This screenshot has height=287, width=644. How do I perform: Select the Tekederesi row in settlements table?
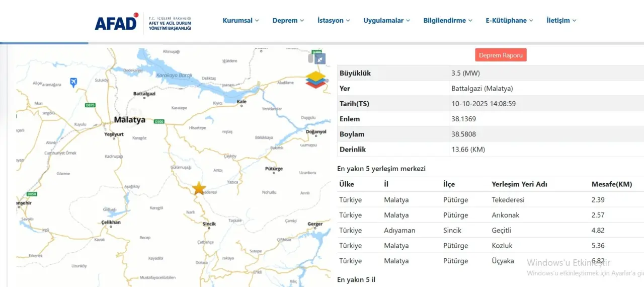point(508,200)
